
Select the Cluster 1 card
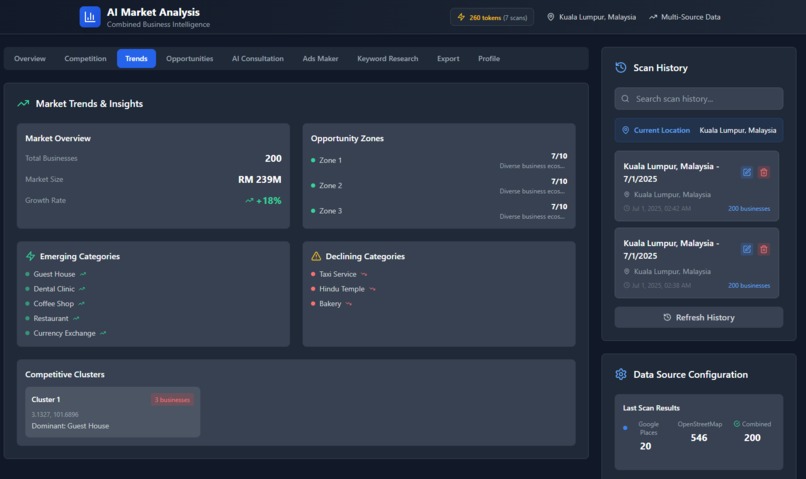(113, 412)
